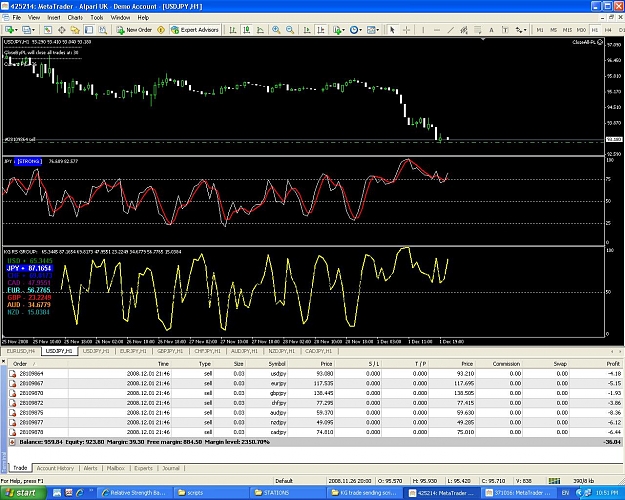Viewport: 625px width, 500px height.
Task: Open the Market Watch window icon
Action: (x=47, y=30)
